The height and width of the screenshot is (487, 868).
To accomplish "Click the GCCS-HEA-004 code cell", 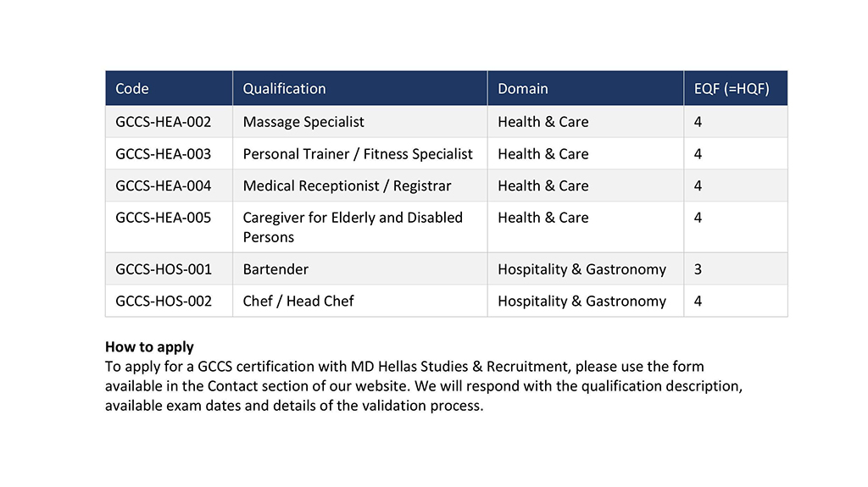I will tap(164, 185).
